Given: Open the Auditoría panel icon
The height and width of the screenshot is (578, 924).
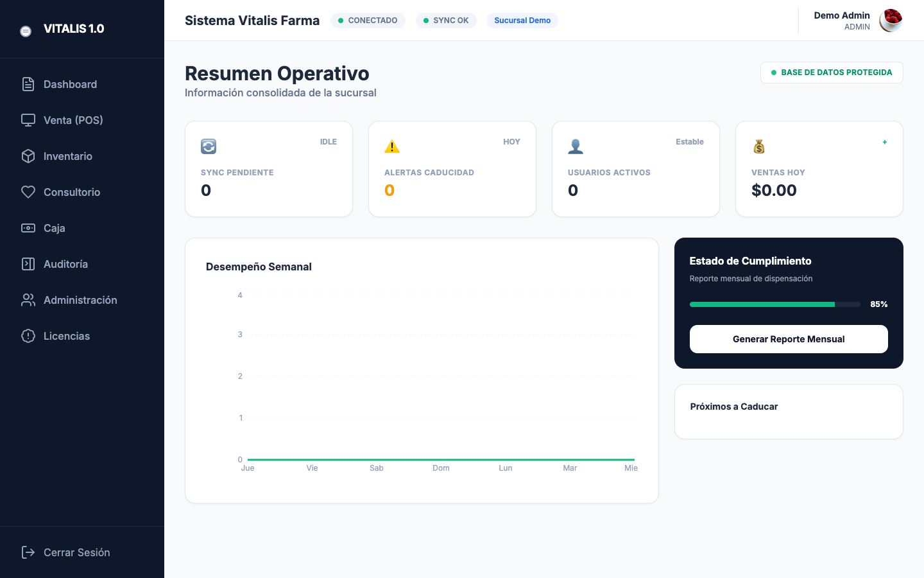Looking at the screenshot, I should (x=28, y=264).
